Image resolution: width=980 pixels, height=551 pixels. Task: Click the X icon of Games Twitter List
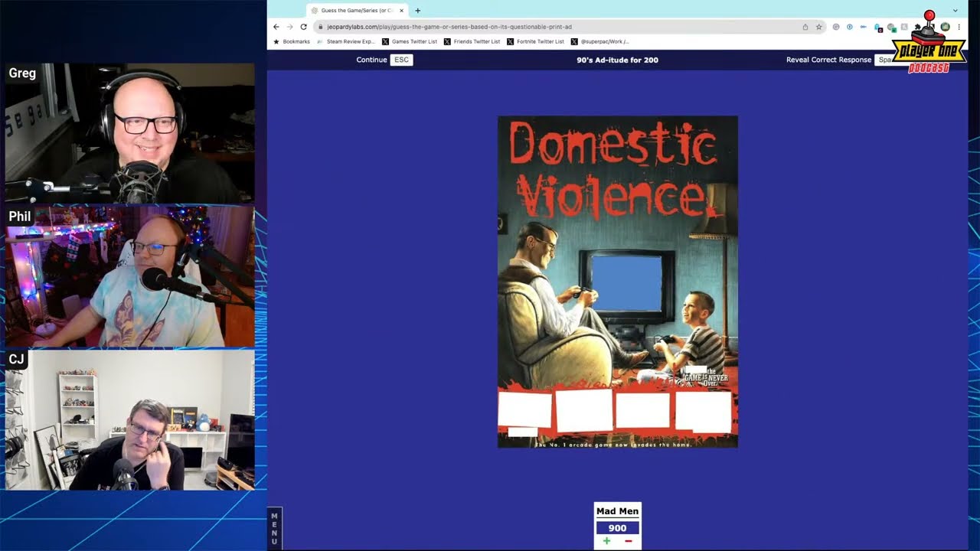[385, 41]
